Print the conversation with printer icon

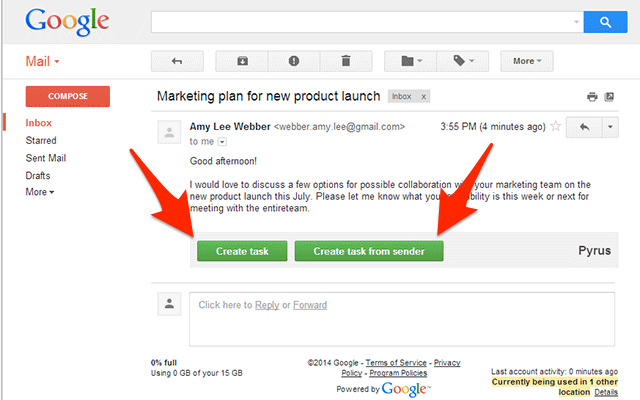point(592,97)
